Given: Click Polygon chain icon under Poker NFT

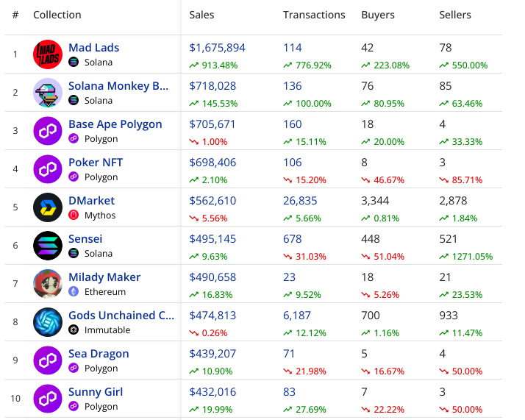Looking at the screenshot, I should [74, 177].
